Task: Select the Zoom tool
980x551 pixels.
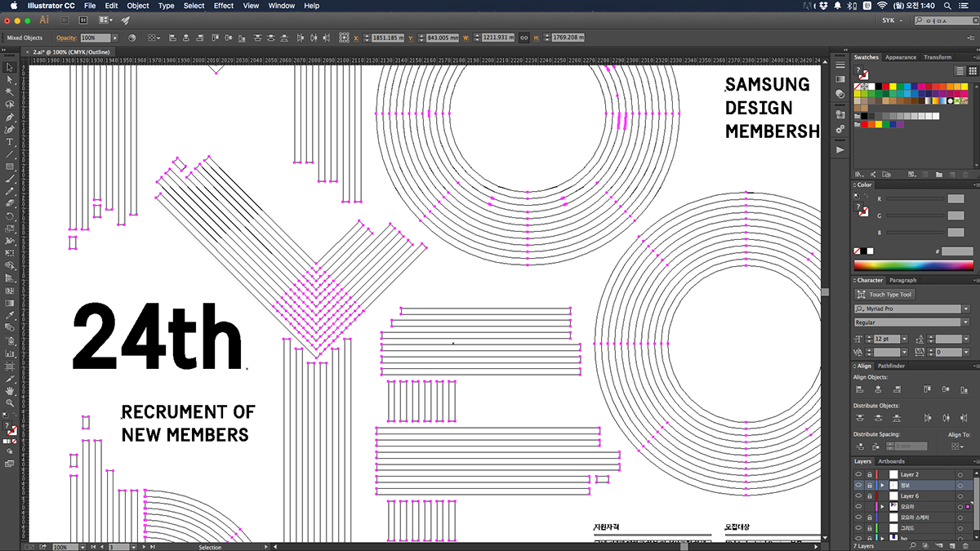Action: (10, 402)
